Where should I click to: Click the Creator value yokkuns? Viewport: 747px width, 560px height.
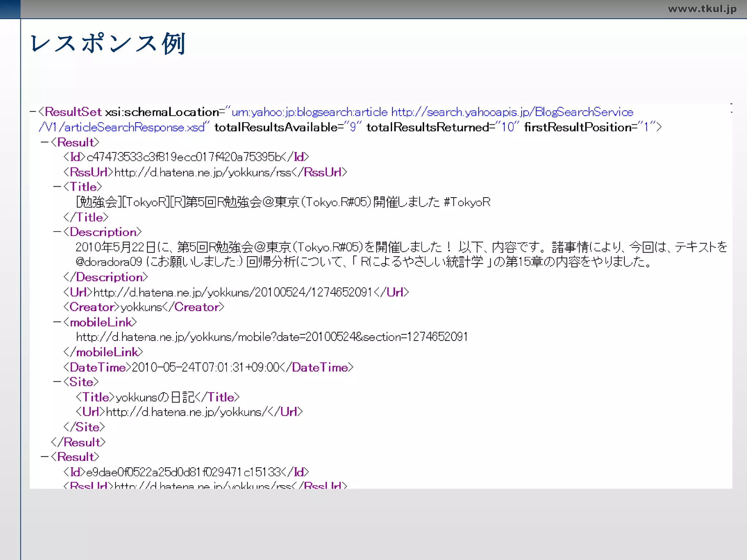tap(141, 307)
